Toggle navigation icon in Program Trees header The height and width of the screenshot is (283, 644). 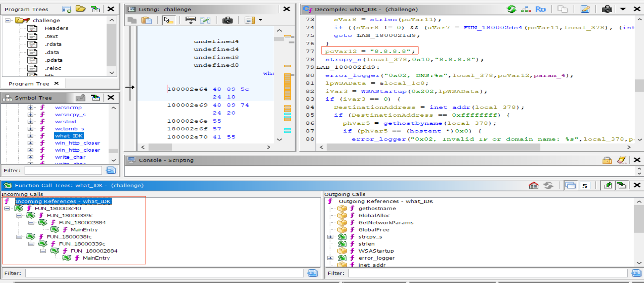click(96, 9)
